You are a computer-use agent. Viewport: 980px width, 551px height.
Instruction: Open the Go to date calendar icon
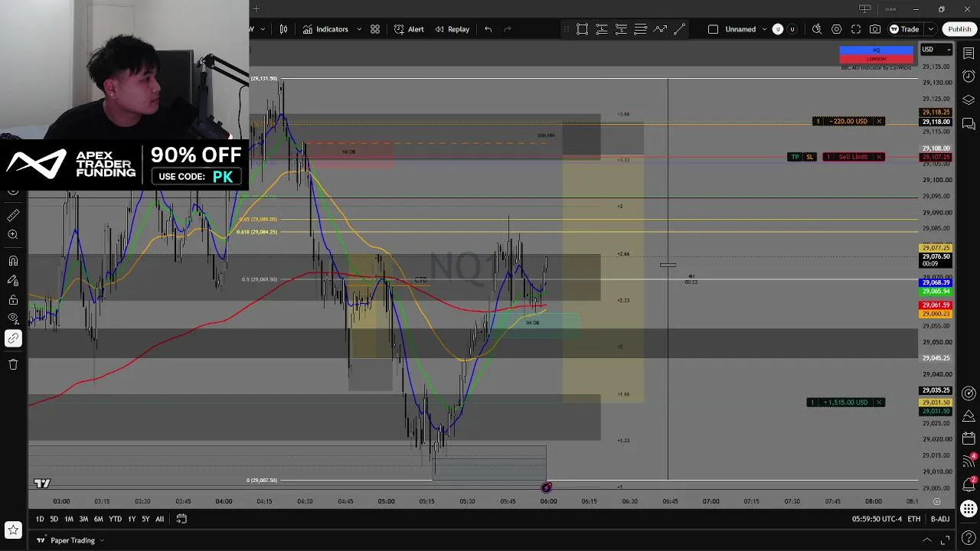point(181,519)
